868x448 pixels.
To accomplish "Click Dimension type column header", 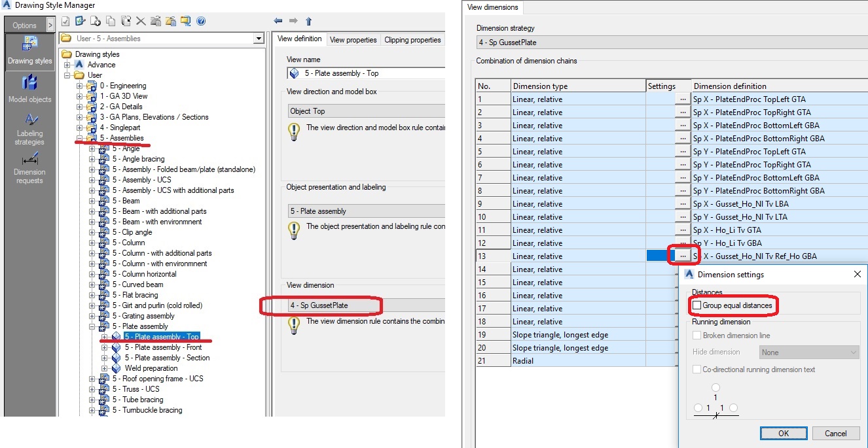I will 578,86.
